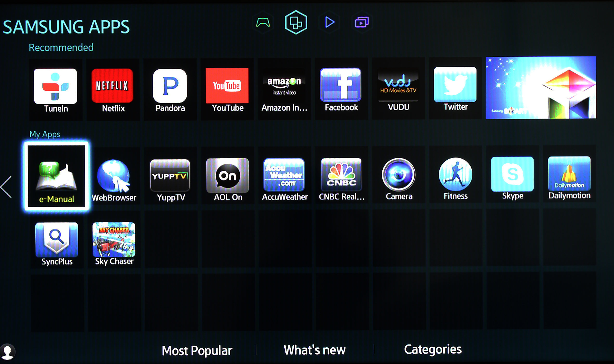
Task: Switch to the multi-screen video panel icon
Action: (362, 22)
